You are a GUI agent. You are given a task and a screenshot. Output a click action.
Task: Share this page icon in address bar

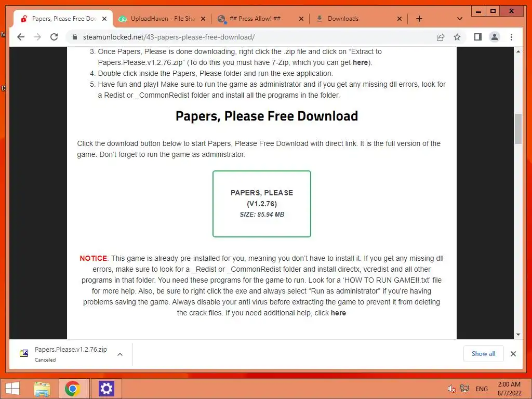tap(441, 37)
